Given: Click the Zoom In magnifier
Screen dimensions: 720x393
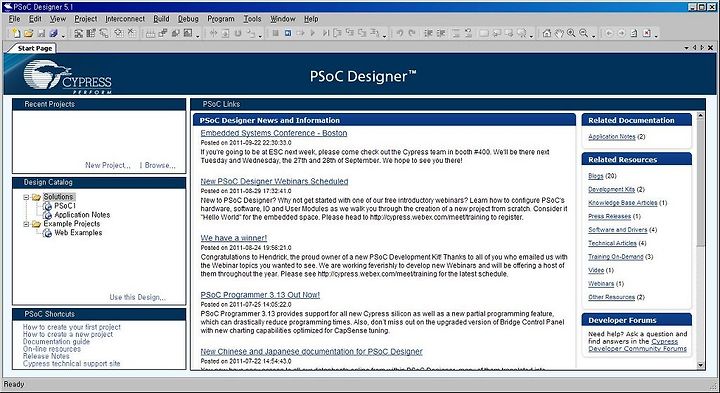Looking at the screenshot, I should (x=571, y=33).
